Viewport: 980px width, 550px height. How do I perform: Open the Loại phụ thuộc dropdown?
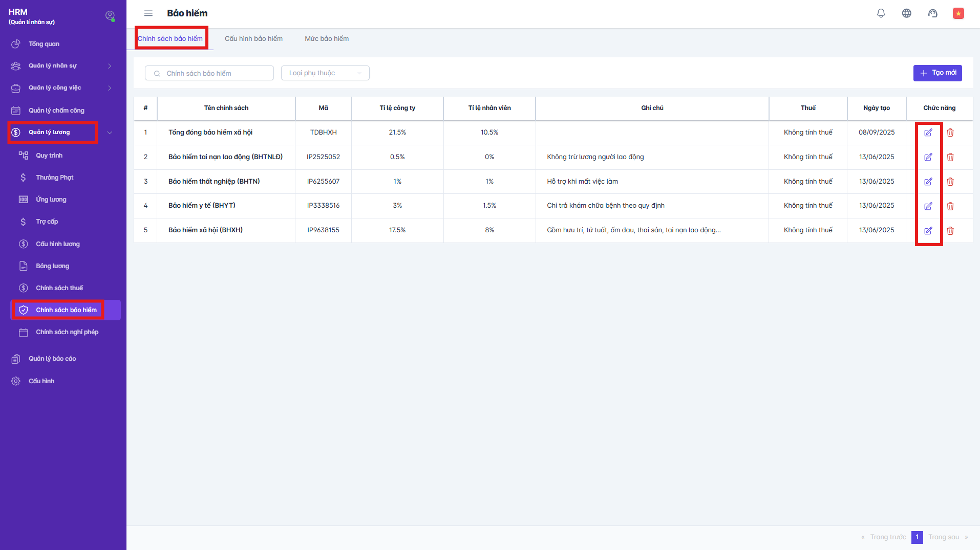[x=325, y=73]
